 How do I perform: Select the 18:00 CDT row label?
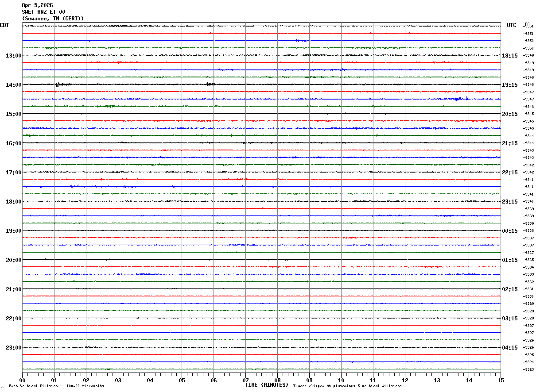[x=14, y=202]
